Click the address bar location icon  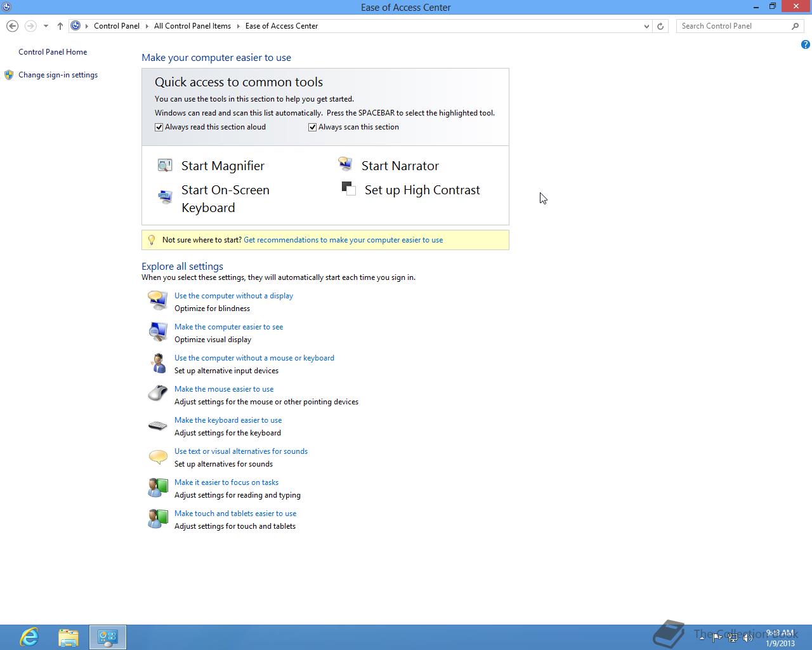coord(75,26)
